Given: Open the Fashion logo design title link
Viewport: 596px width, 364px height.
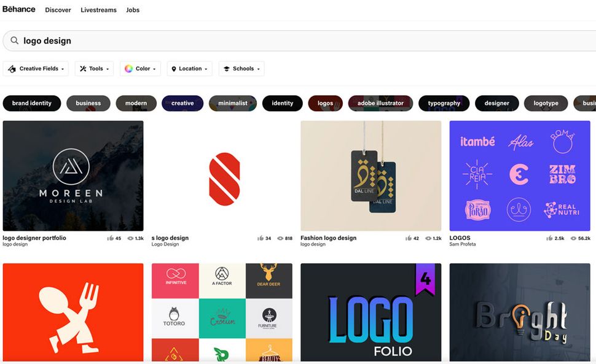Looking at the screenshot, I should pyautogui.click(x=328, y=238).
